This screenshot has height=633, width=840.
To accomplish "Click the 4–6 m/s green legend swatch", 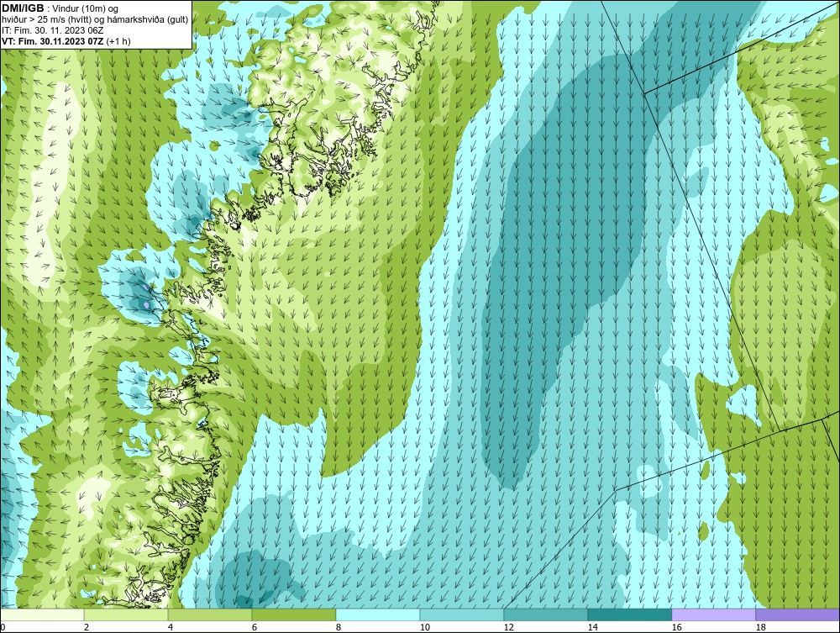I will pyautogui.click(x=210, y=615).
